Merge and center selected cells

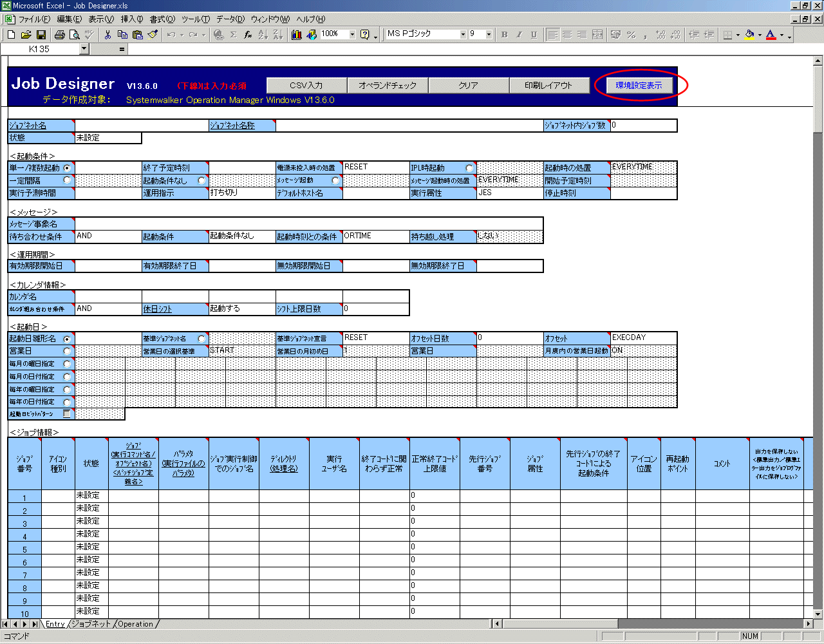coord(597,35)
